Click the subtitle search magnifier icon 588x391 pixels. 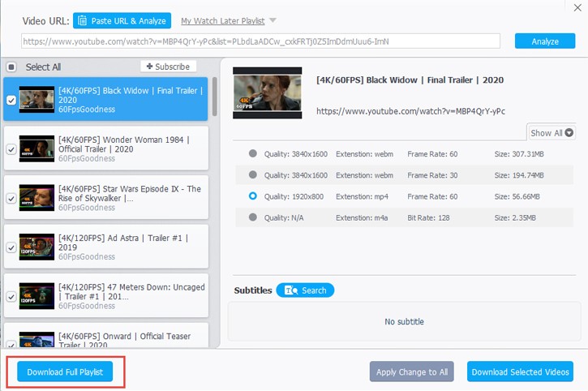pos(291,290)
